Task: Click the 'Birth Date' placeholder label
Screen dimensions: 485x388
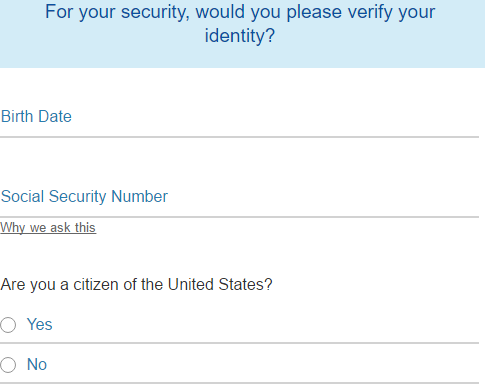Action: point(36,117)
